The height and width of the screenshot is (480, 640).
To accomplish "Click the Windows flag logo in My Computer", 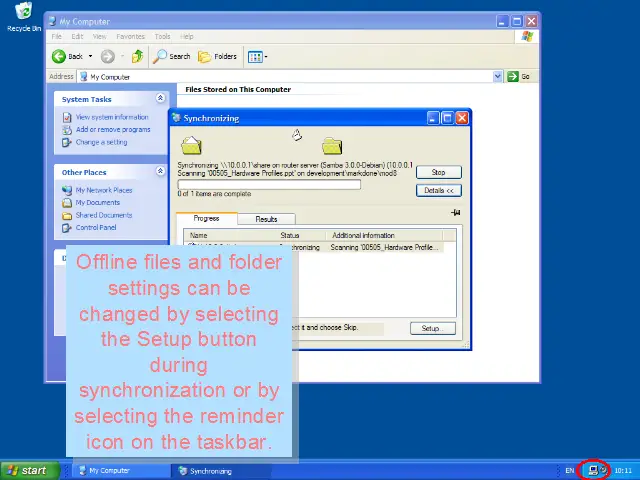I will pos(527,36).
